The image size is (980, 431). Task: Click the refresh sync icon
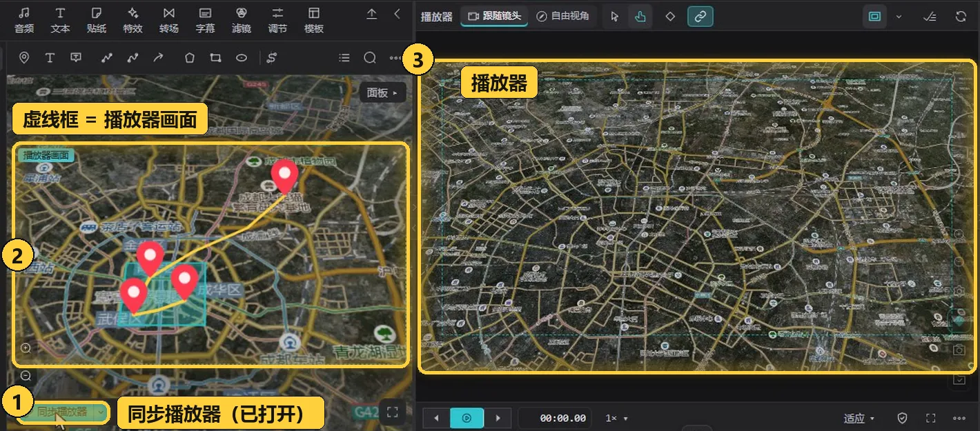pyautogui.click(x=961, y=17)
